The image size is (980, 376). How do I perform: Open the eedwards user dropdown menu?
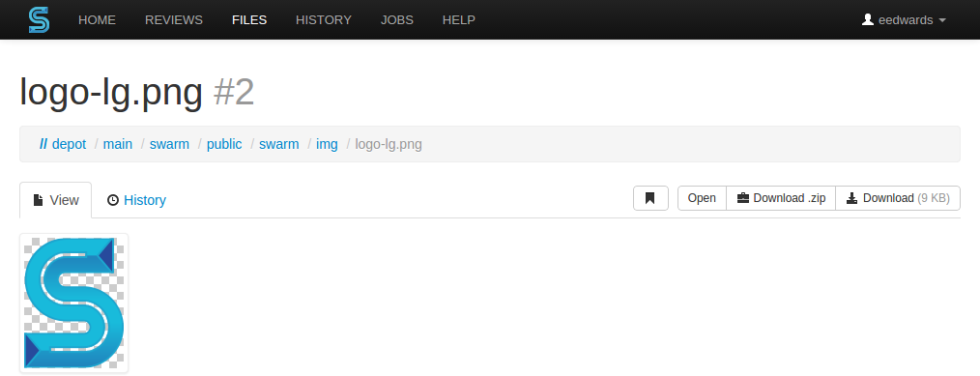pyautogui.click(x=904, y=20)
